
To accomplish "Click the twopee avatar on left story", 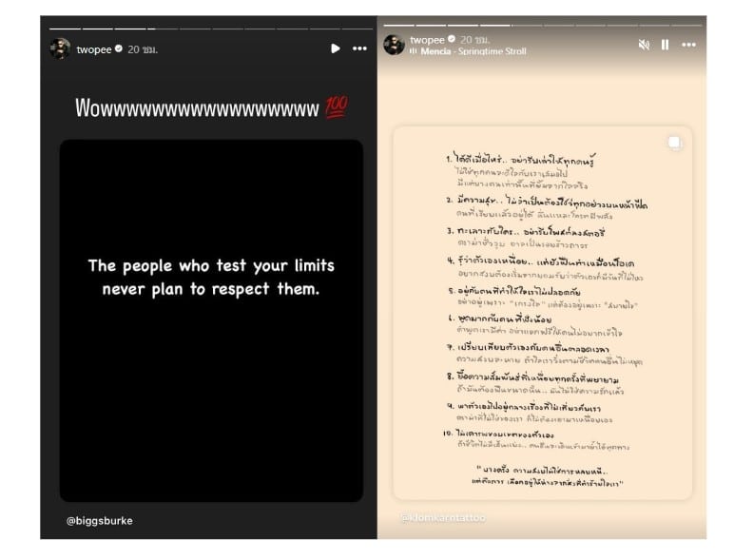I will [x=60, y=48].
